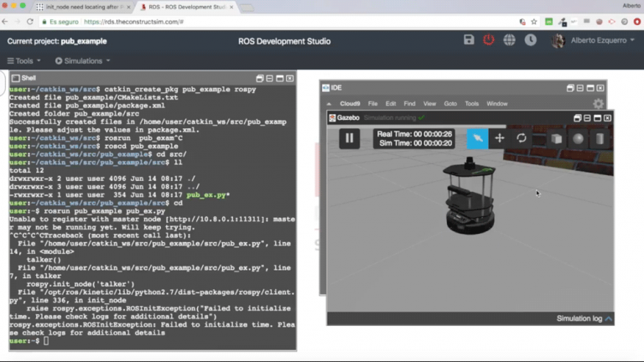Viewport: 644px width, 362px height.
Task: Insert a cylinder shape in Gazebo
Action: [600, 139]
